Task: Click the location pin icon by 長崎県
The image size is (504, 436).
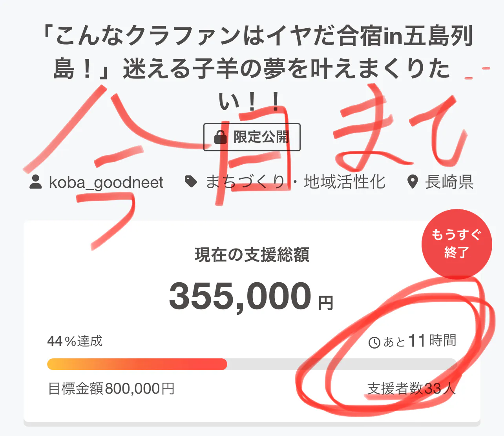Action: (x=413, y=182)
